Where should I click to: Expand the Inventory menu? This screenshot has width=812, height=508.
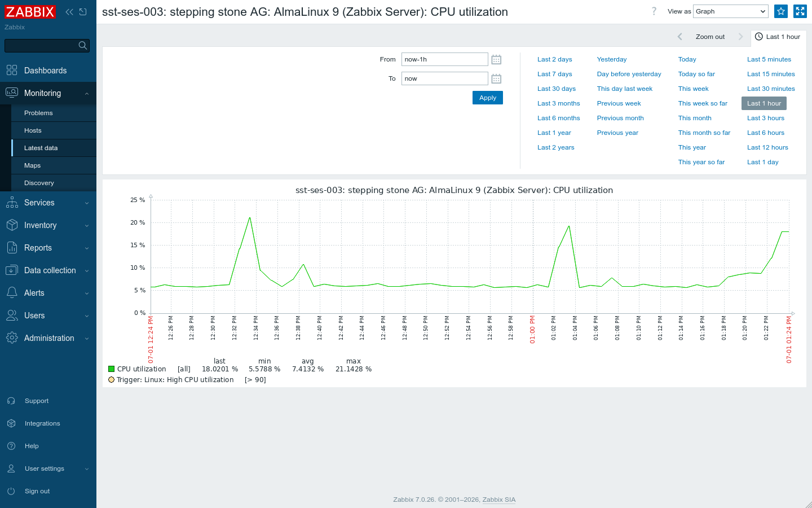87,226
